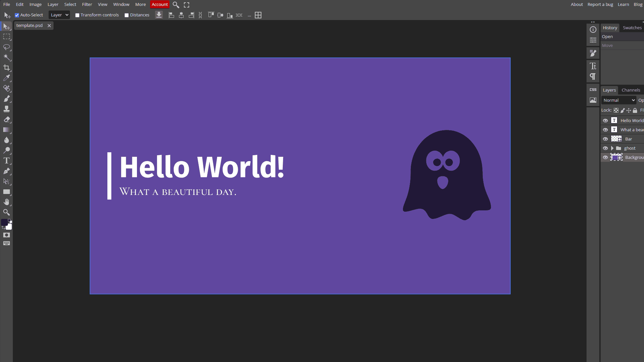Click the red Account button

160,4
